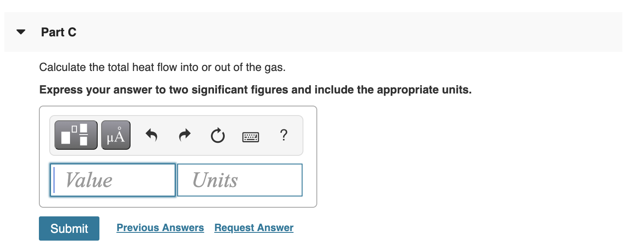This screenshot has width=644, height=251.
Task: Open the on-screen keyboard shortcuts icon
Action: [x=250, y=136]
